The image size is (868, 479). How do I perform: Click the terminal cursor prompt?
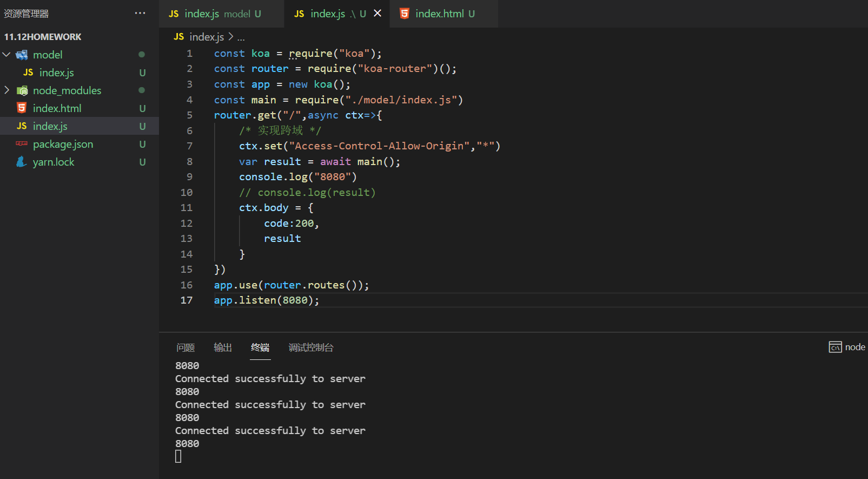[178, 457]
